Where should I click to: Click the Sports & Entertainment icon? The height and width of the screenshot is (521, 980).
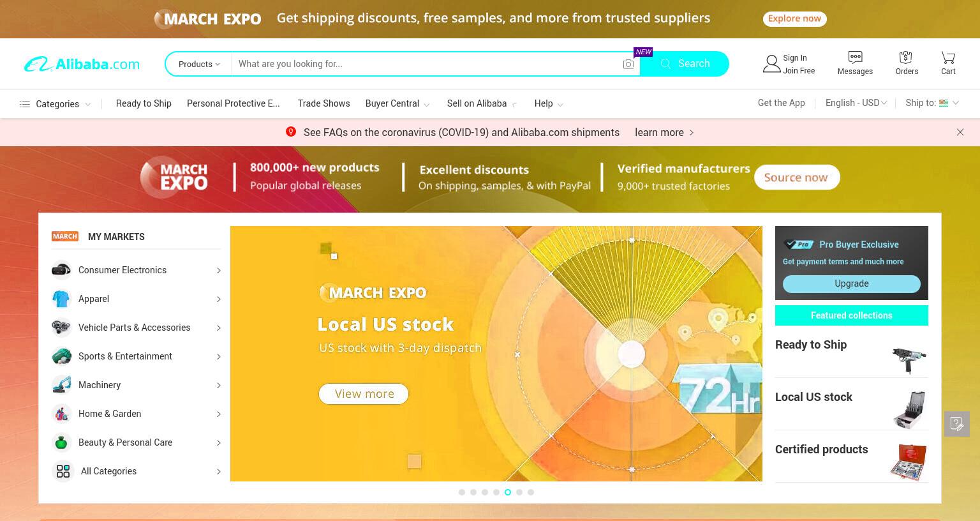(61, 356)
